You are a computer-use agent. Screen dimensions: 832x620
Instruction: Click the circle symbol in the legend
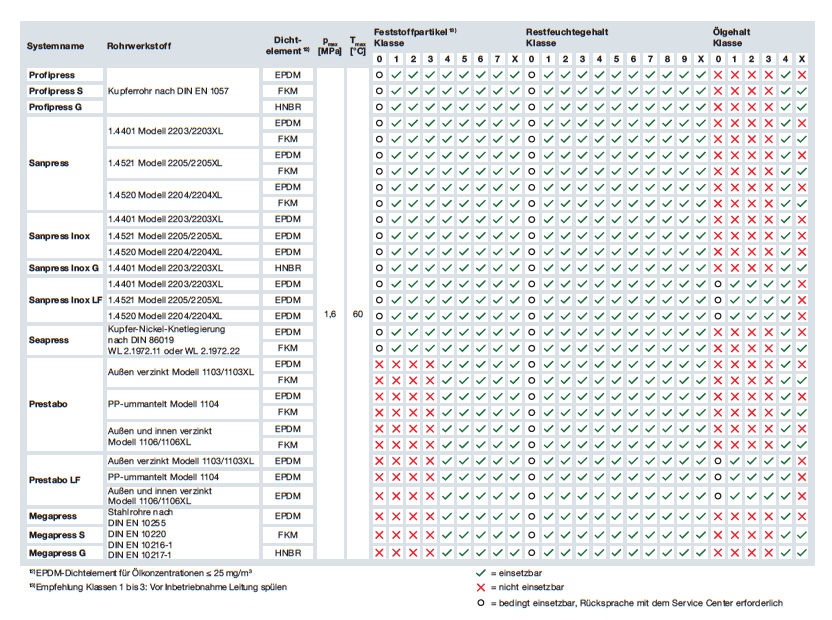click(481, 603)
